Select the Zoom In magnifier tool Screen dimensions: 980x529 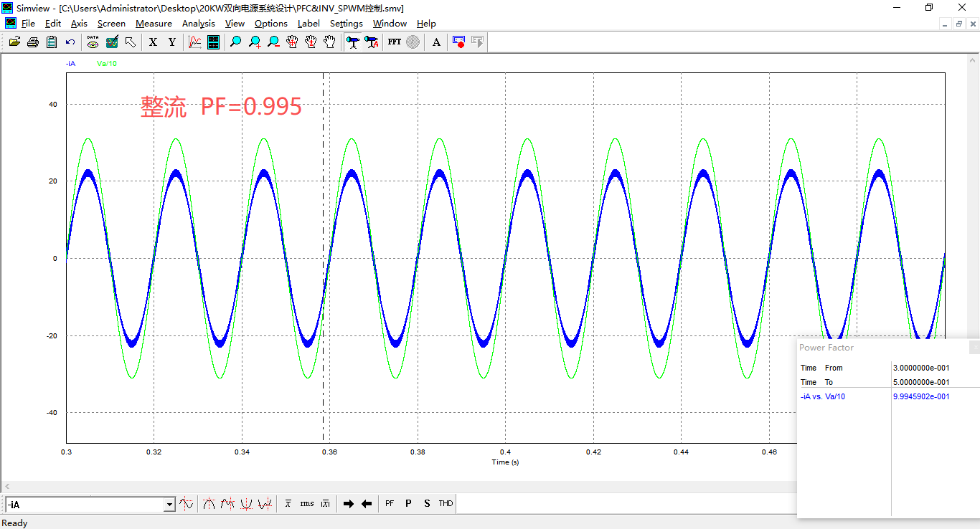pos(255,42)
